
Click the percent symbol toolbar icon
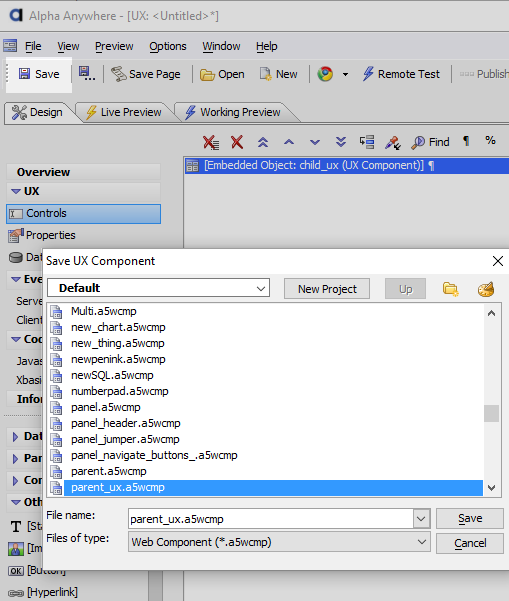(x=490, y=140)
